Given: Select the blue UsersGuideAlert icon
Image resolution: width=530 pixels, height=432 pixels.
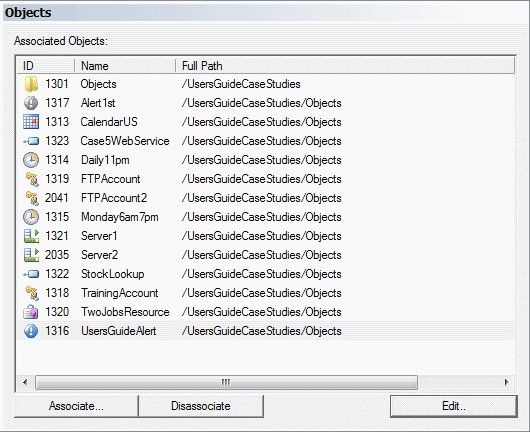Looking at the screenshot, I should [31, 331].
